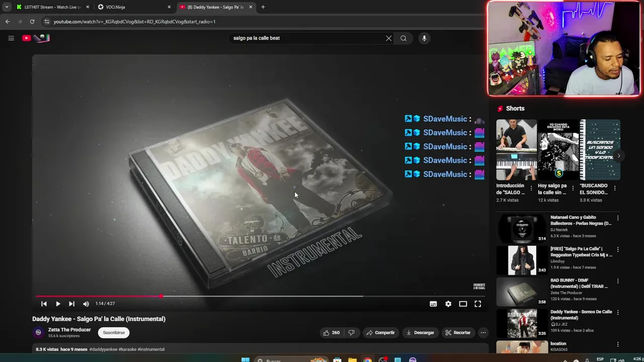Screen dimensions: 644x362
Task: Open the YouTube hamburger guide menu
Action: (x=11, y=38)
